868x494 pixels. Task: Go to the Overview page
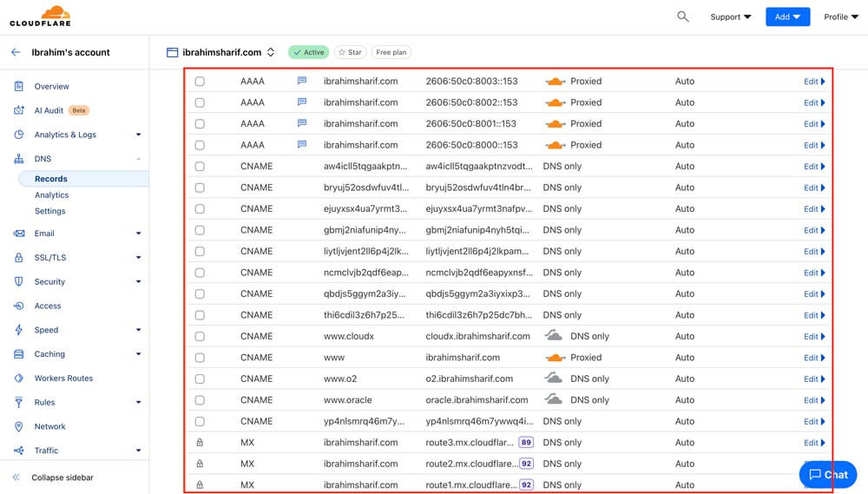(51, 87)
